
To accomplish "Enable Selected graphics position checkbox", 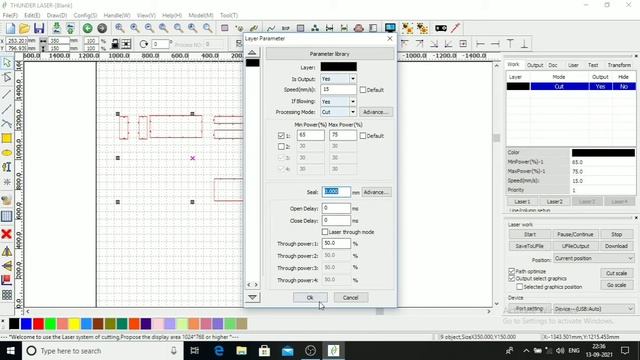I will point(520,287).
